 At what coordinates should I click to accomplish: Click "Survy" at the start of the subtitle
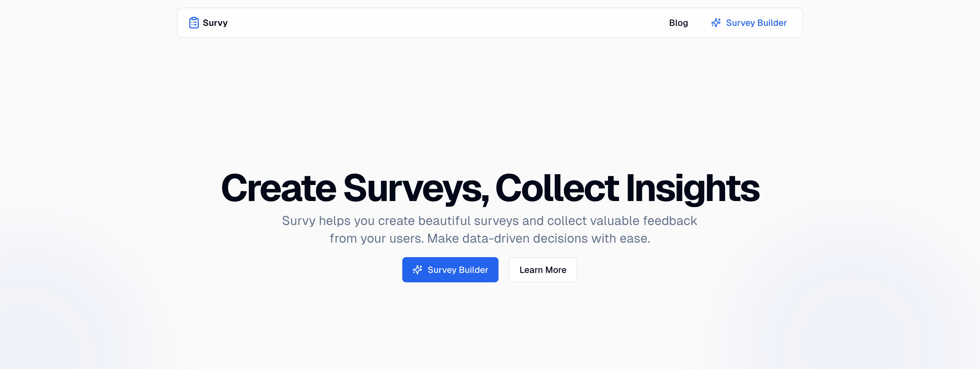298,221
